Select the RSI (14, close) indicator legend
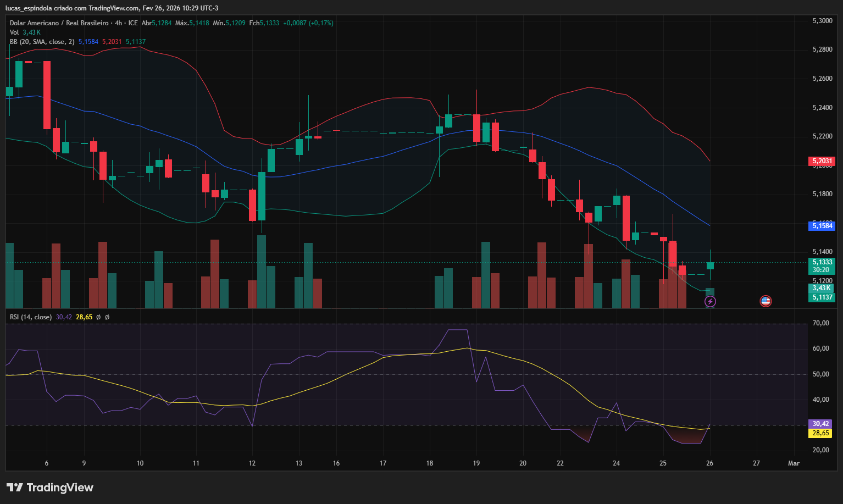The width and height of the screenshot is (843, 504). (x=31, y=317)
